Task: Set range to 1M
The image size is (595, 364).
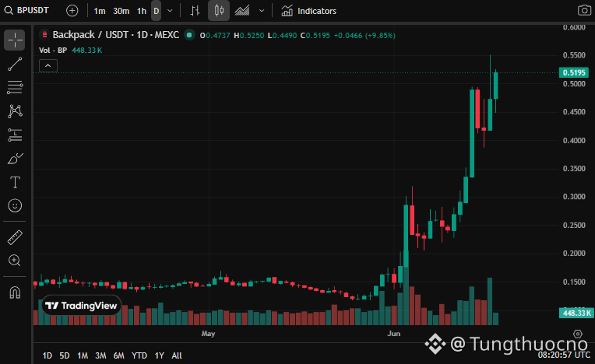Action: (83, 355)
